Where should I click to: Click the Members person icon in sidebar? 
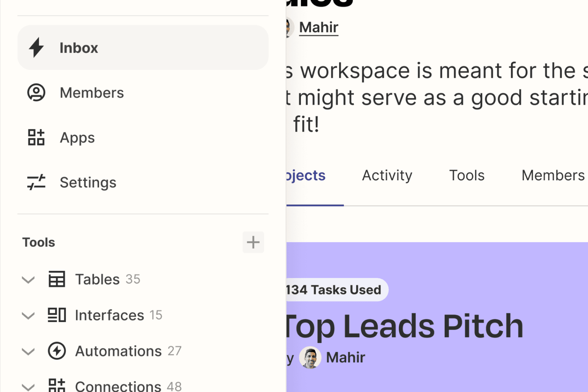pyautogui.click(x=36, y=92)
